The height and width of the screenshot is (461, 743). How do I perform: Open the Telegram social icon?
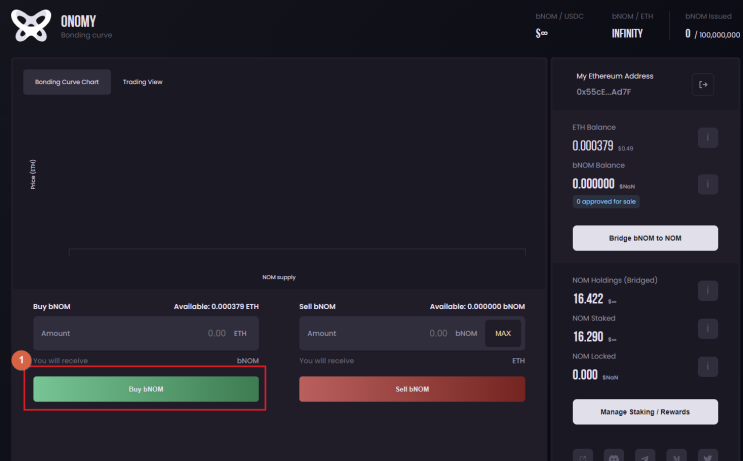coord(645,456)
